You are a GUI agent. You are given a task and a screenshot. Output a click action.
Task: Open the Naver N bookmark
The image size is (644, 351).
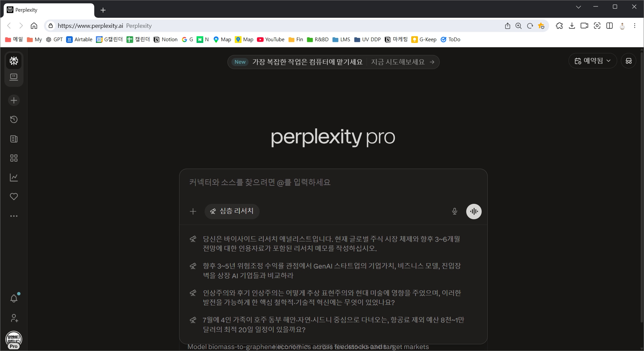203,40
